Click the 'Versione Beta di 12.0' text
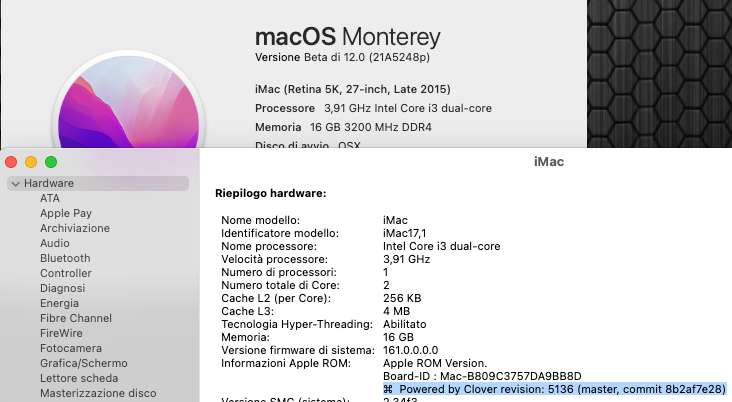732x402 pixels. pyautogui.click(x=342, y=57)
